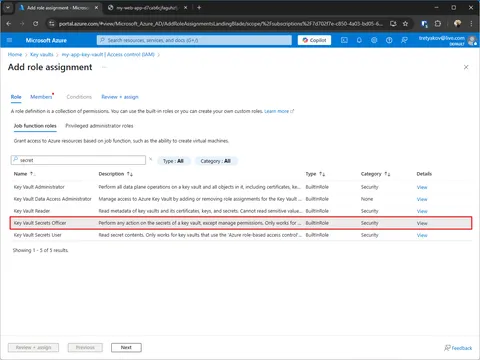The height and width of the screenshot is (360, 480).
Task: Select the Key Vault Administrator role
Action: (x=241, y=187)
